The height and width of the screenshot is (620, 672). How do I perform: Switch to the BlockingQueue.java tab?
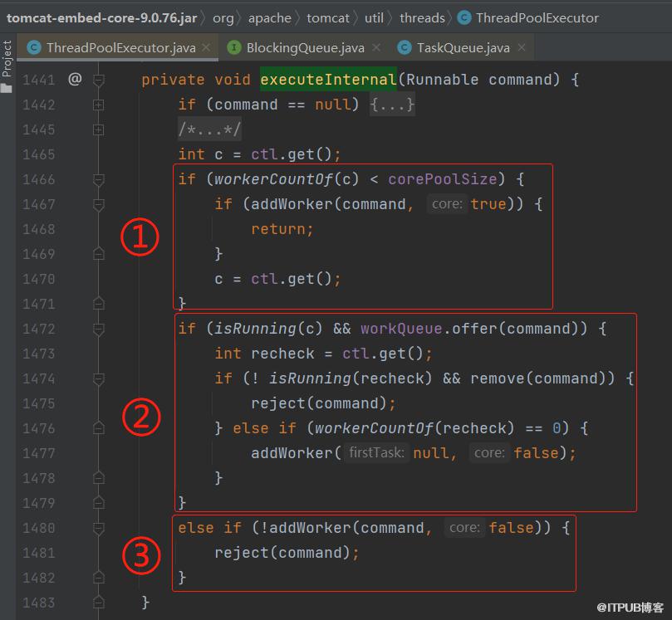coord(302,47)
